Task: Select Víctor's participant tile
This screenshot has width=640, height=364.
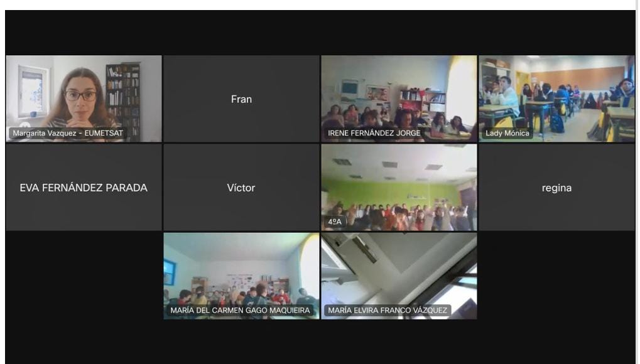Action: 241,187
